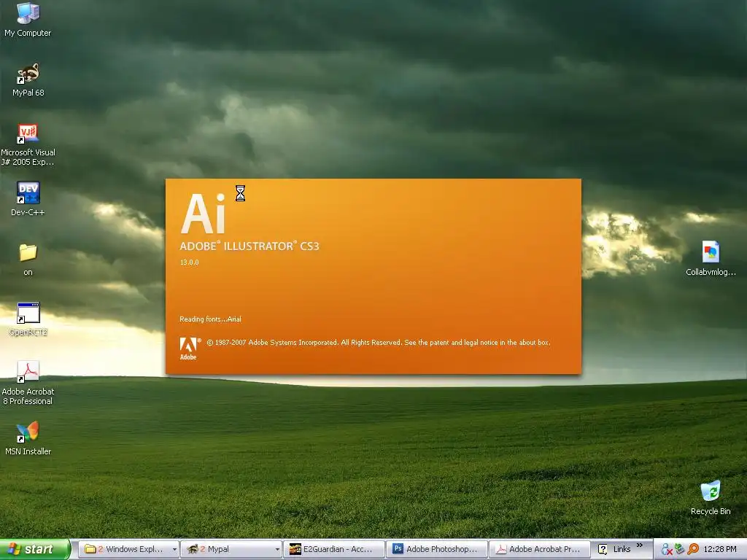Click 'ADOBE ILLUSTRATOR CS3' title text
Image resolution: width=747 pixels, height=560 pixels.
point(249,246)
